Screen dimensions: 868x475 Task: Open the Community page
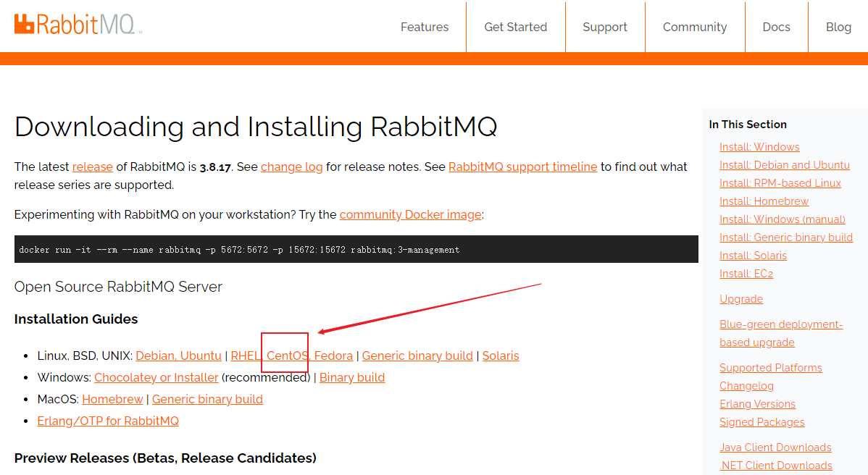click(694, 27)
